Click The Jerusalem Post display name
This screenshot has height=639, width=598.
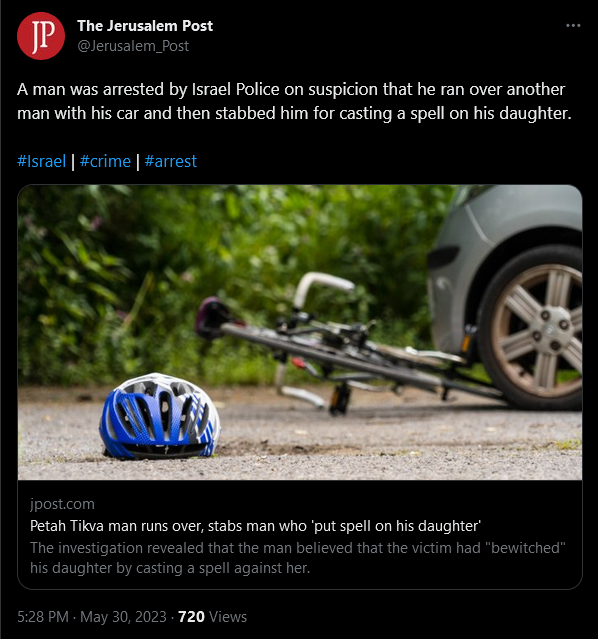pyautogui.click(x=145, y=26)
